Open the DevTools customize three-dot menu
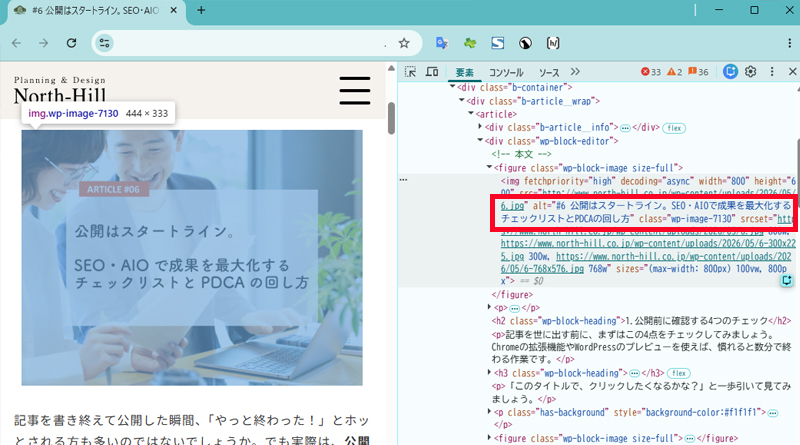800x445 pixels. pos(772,72)
